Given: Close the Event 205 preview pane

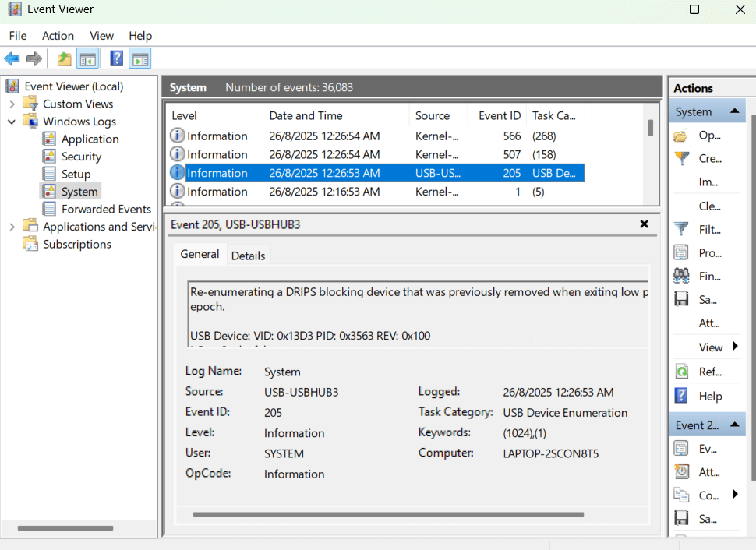Looking at the screenshot, I should tap(645, 224).
